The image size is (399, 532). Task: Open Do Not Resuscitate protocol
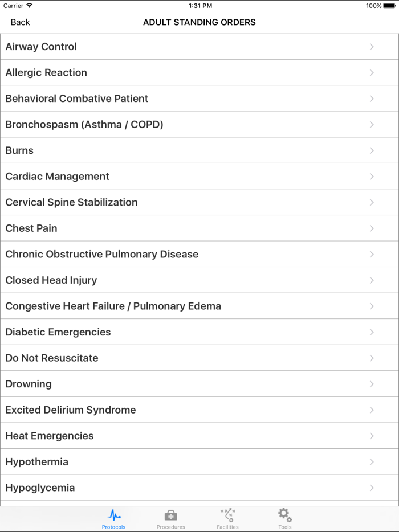pyautogui.click(x=52, y=358)
